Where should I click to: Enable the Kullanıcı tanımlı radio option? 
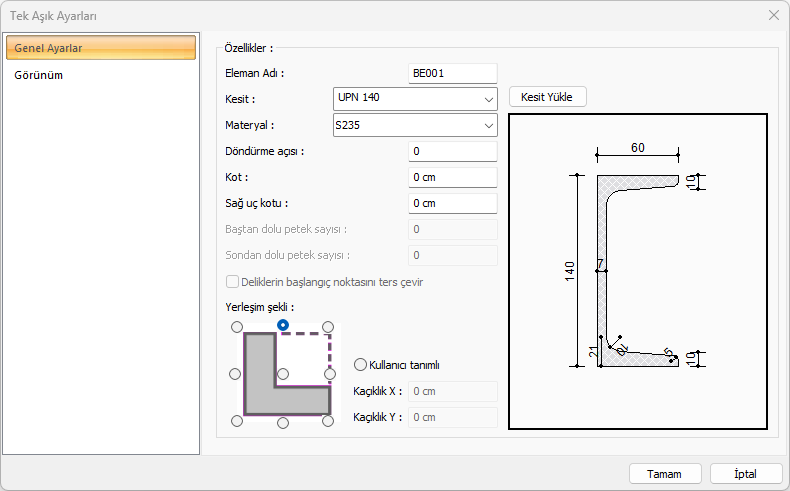[x=361, y=365]
